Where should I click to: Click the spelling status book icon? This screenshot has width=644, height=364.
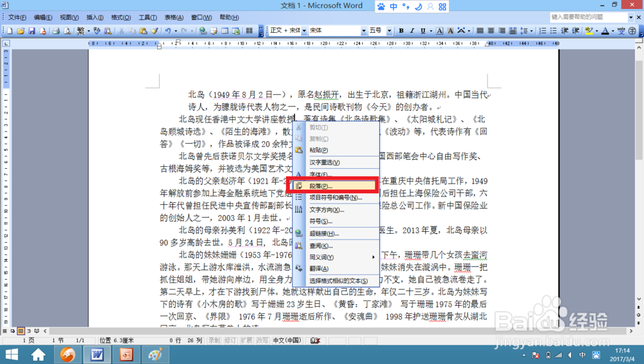[316, 341]
